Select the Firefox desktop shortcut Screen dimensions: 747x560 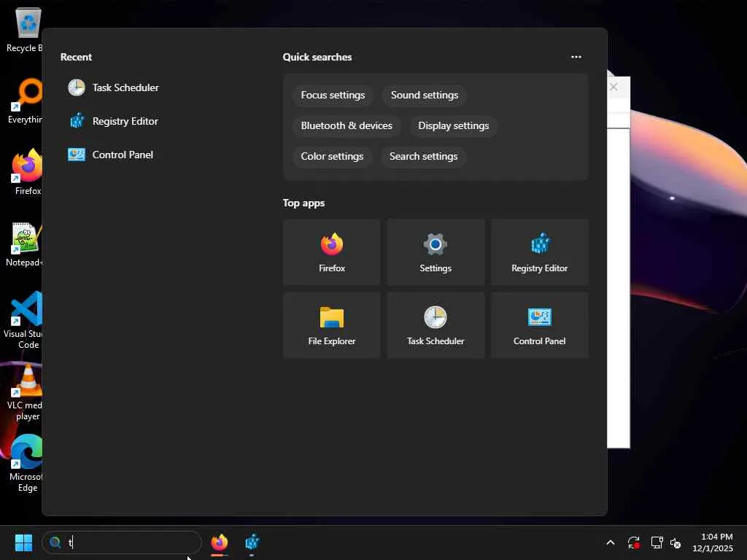tap(27, 172)
